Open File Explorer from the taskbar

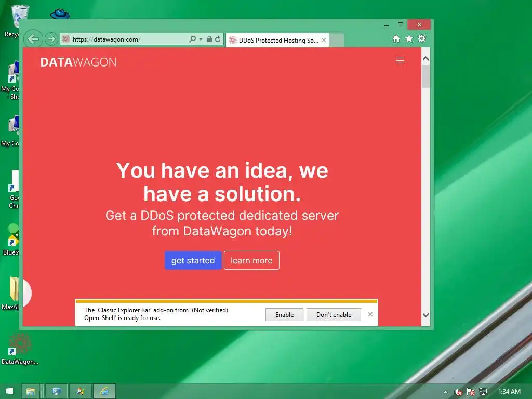pos(31,391)
